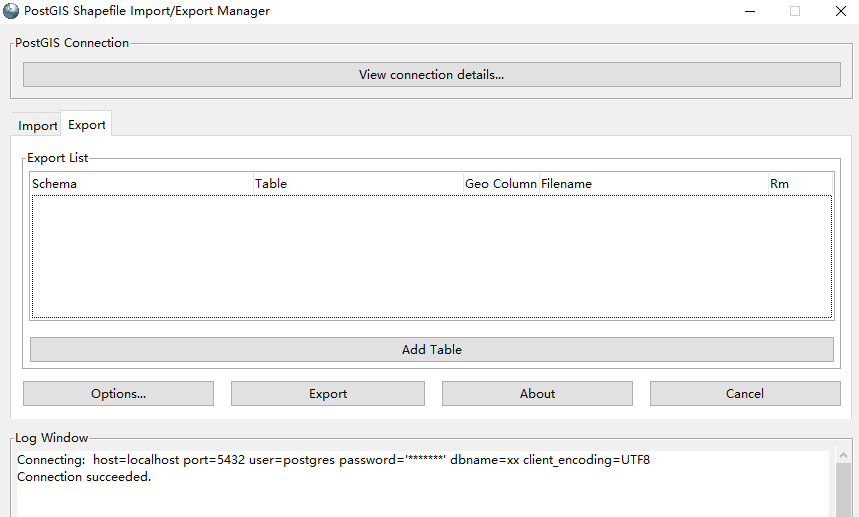This screenshot has height=517, width=859.
Task: Sort by the Schema column header
Action: coord(142,183)
